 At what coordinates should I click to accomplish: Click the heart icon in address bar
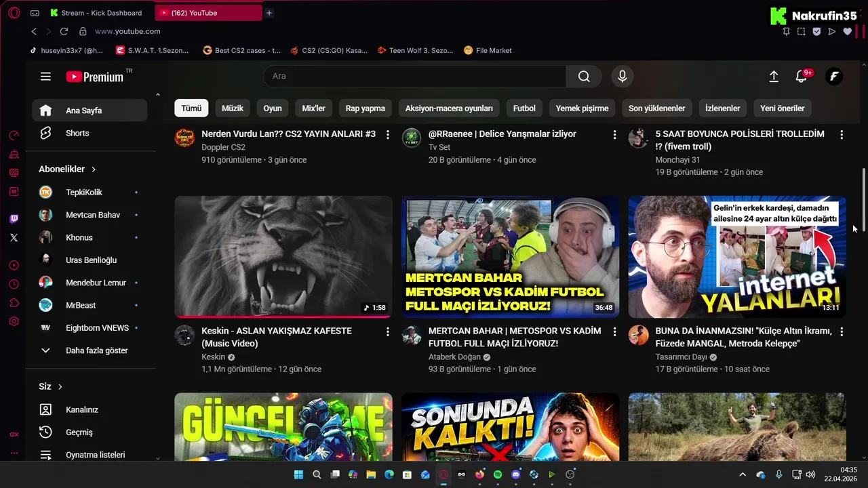pos(848,31)
